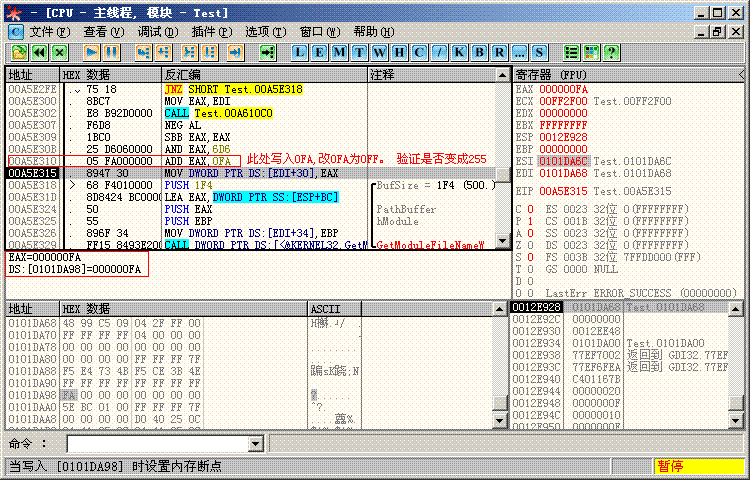Pause execution with the pause icon

coord(111,52)
